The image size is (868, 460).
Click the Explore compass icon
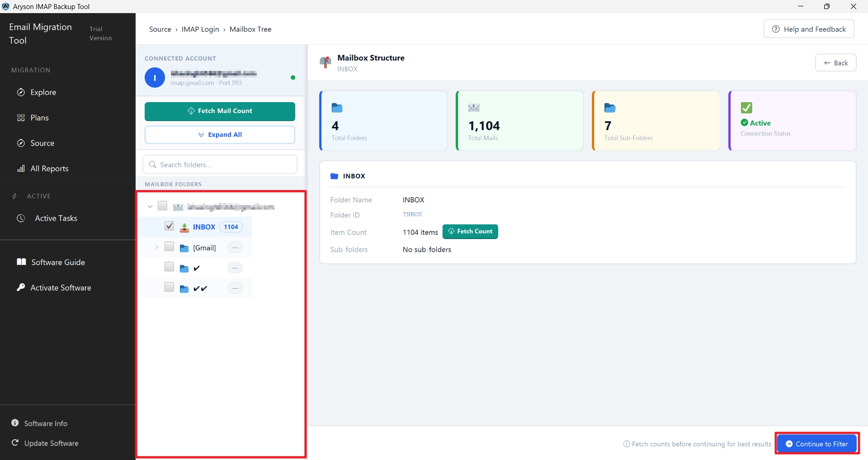(21, 92)
